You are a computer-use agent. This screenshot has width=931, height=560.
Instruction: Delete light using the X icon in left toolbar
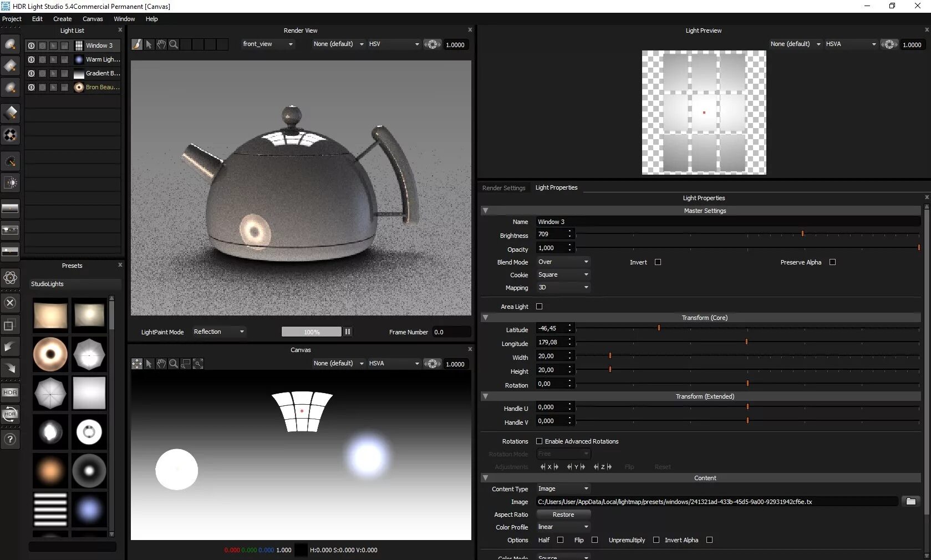pos(10,303)
